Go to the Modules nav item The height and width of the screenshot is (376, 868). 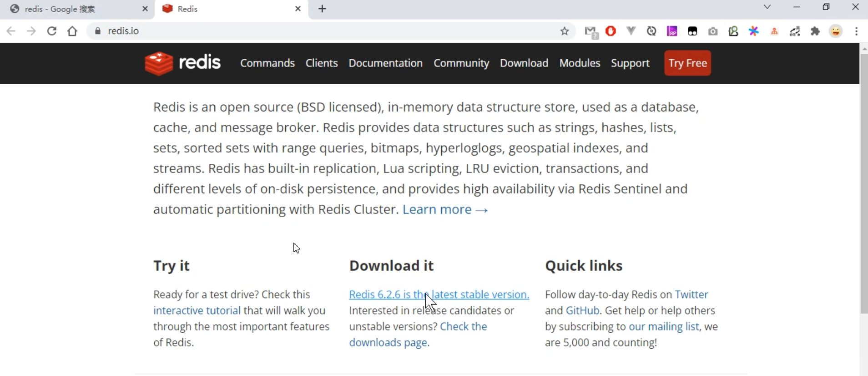580,63
